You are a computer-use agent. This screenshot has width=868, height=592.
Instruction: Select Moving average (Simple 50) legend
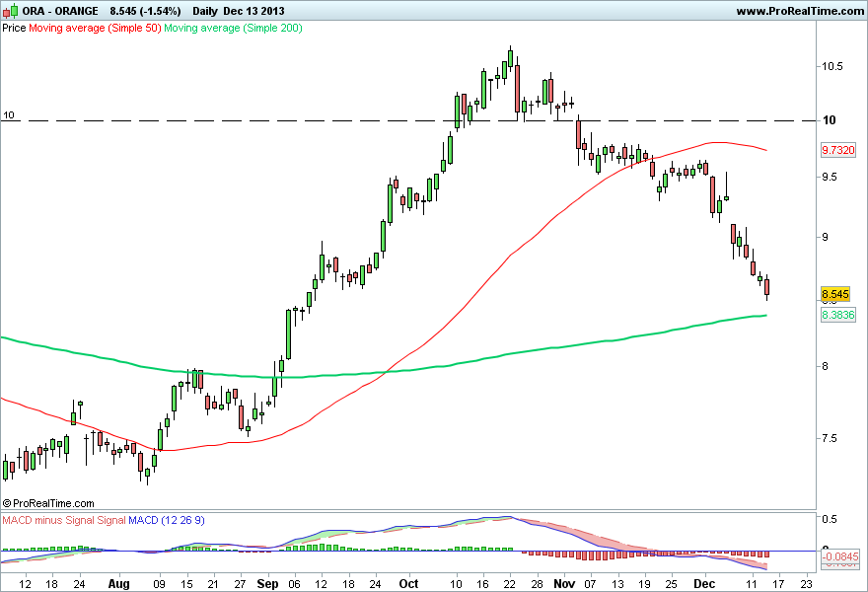pos(95,28)
